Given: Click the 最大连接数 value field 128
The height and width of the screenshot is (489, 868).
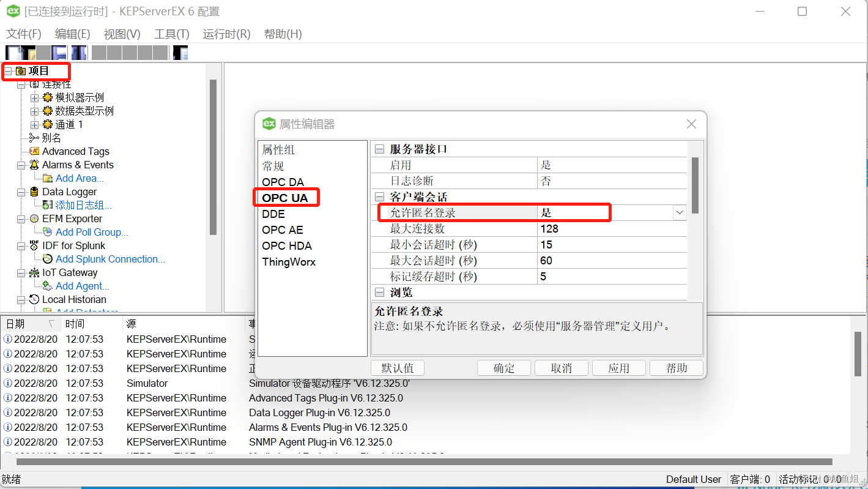Looking at the screenshot, I should point(612,228).
